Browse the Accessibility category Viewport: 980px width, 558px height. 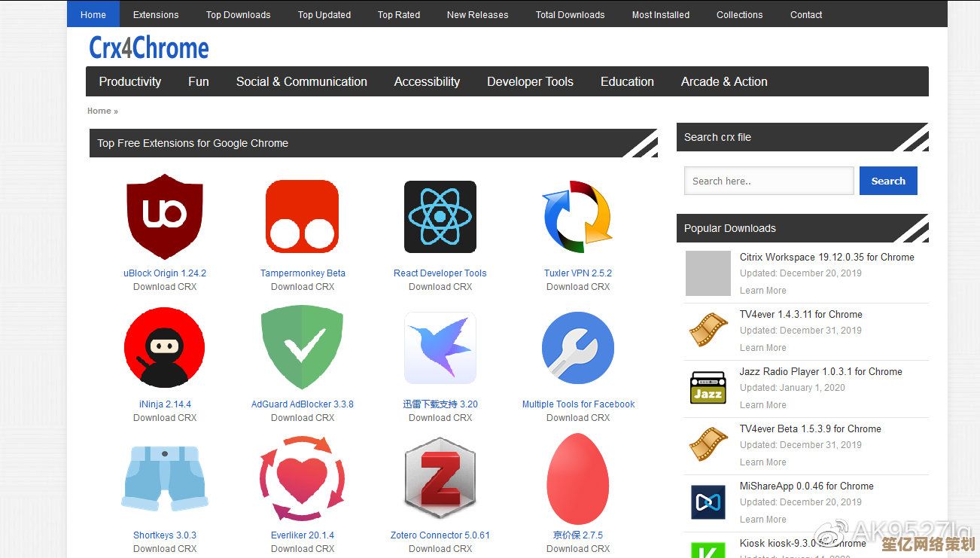[427, 81]
